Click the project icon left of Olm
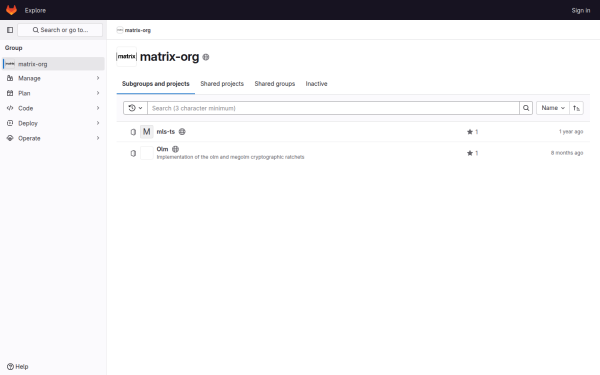Screen dimensions: 600x375 tap(133, 153)
